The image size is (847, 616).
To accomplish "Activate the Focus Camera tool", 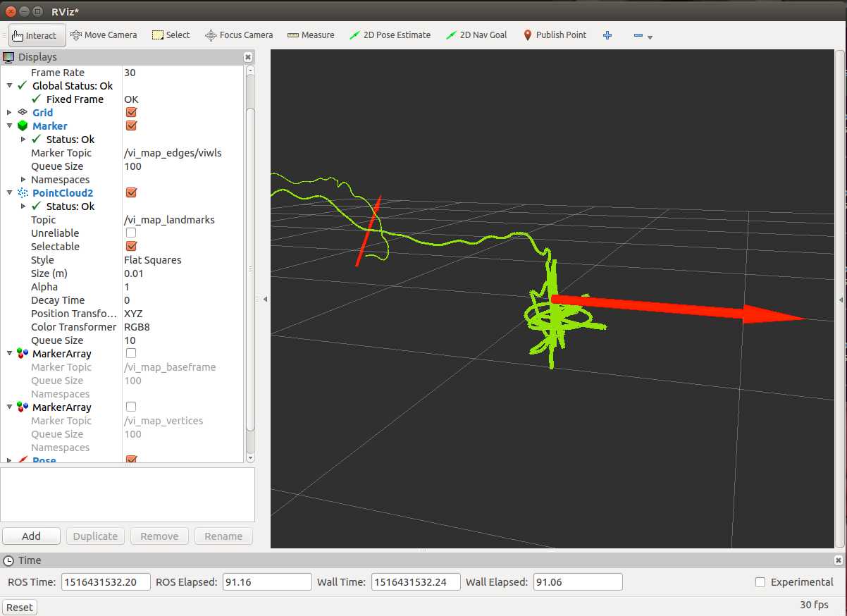I will 239,35.
